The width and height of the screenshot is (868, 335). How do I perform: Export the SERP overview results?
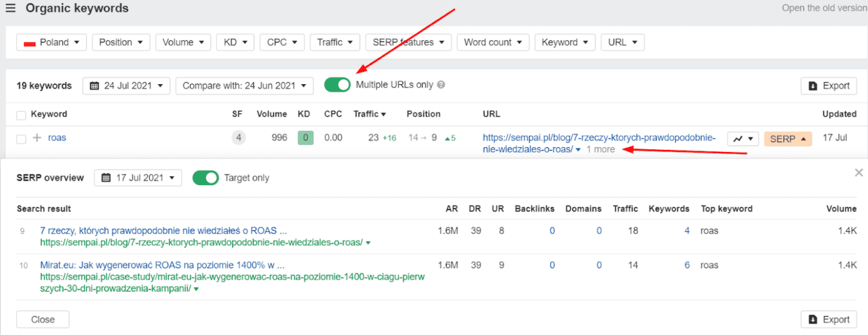pyautogui.click(x=828, y=319)
